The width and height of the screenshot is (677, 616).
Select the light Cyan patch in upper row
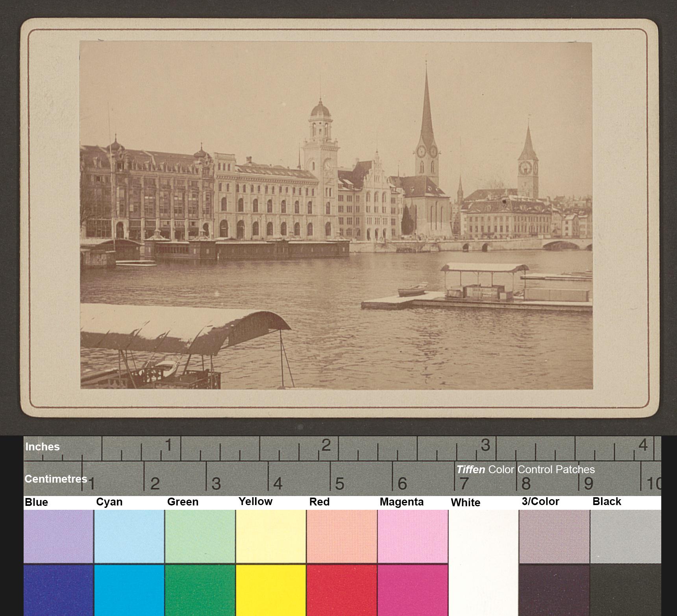(x=129, y=537)
